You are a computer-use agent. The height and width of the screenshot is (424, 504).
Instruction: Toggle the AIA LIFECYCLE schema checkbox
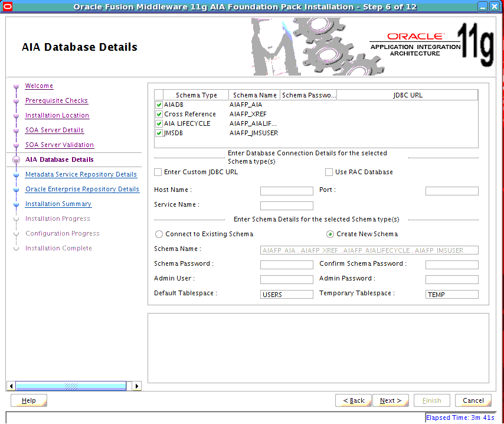point(159,123)
